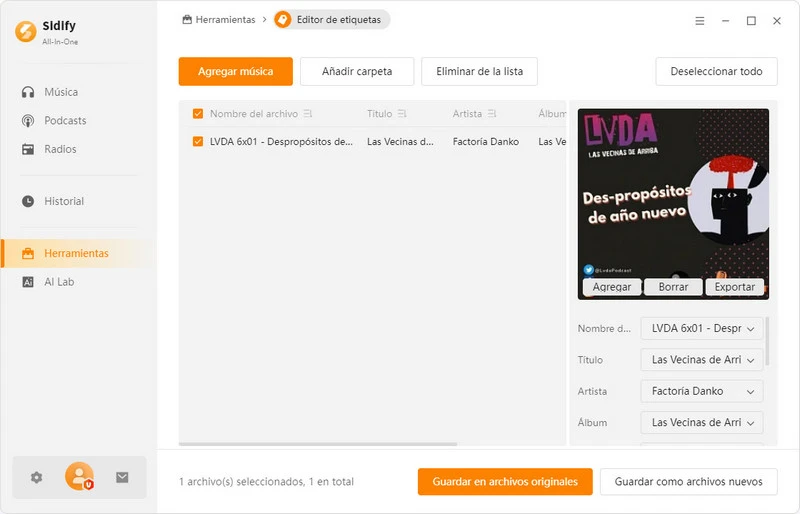Select the 'Factoría Danko' artist cell
The image size is (800, 514).
[x=486, y=141]
